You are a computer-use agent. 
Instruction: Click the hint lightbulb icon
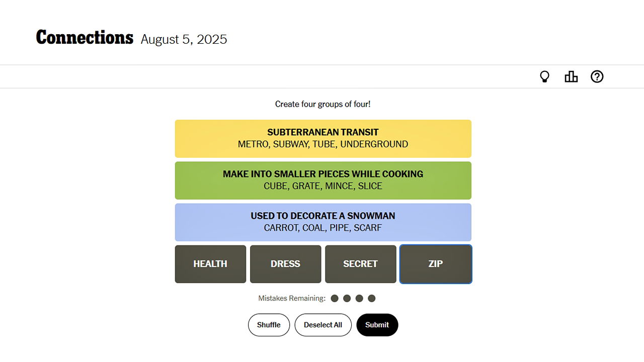pyautogui.click(x=544, y=76)
